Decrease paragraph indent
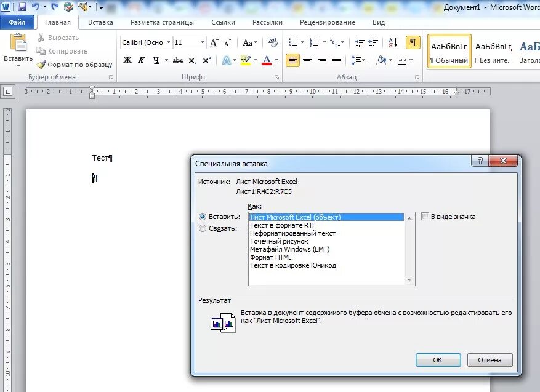This screenshot has width=540, height=392. point(360,42)
